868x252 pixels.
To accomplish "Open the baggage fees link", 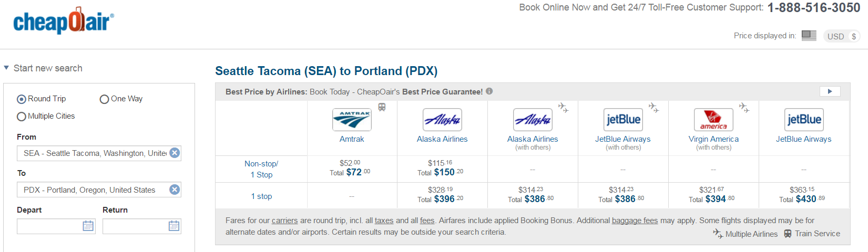I will click(635, 220).
